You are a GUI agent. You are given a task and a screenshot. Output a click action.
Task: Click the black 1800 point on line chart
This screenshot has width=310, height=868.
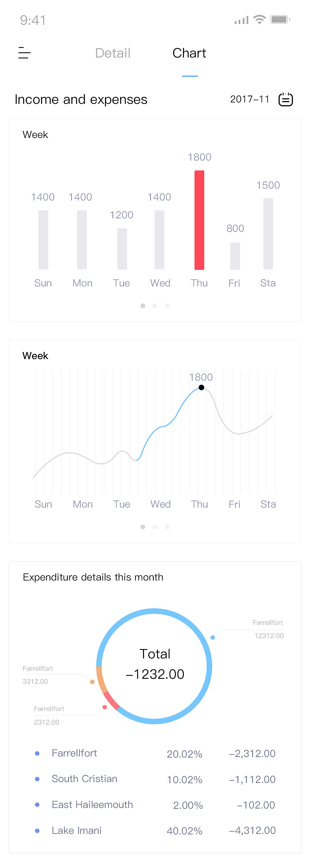pyautogui.click(x=201, y=387)
